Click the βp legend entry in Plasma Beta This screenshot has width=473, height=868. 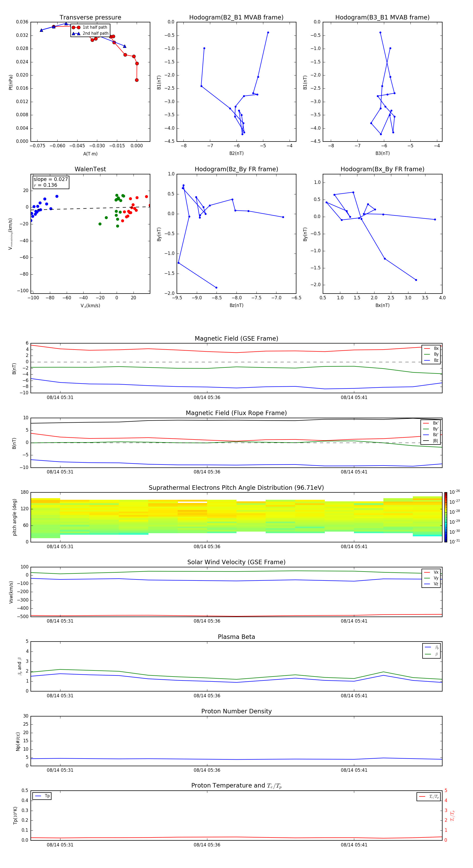point(432,647)
